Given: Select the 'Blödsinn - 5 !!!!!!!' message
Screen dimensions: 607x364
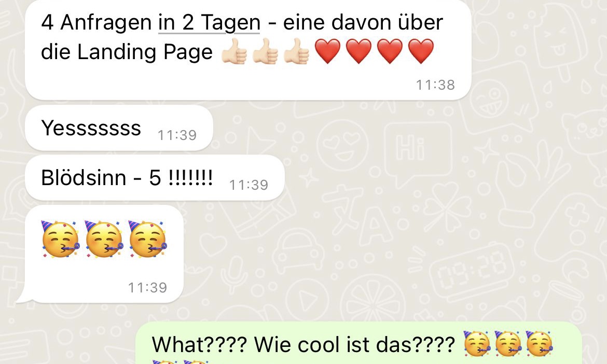Looking at the screenshot, I should [155, 177].
